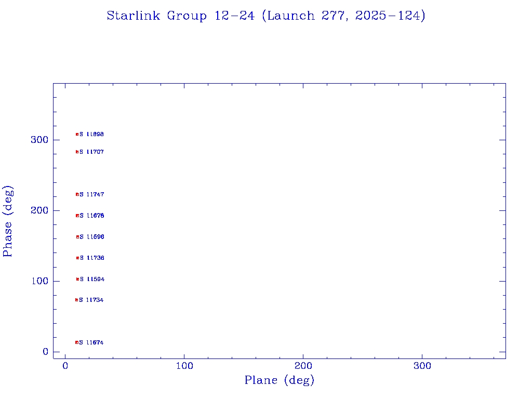Screen dimensions: 532x399
Task: Click the red marker beside S 11698
Action: pos(77,135)
